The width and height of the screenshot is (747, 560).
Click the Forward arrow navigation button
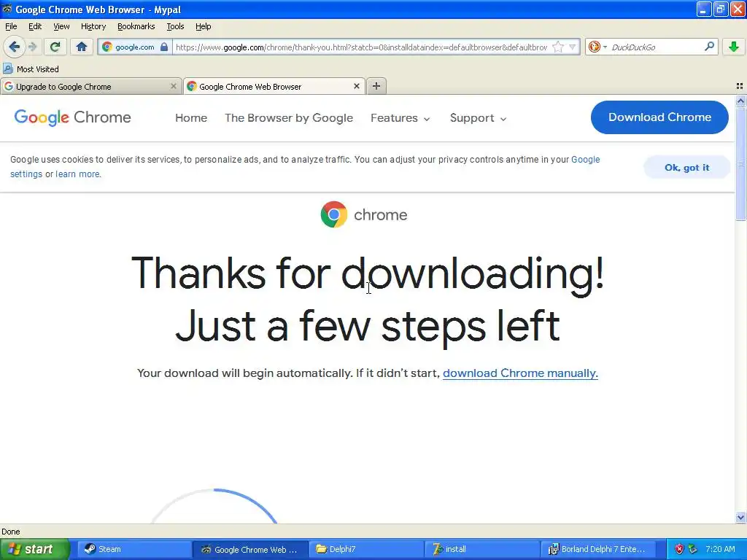32,47
